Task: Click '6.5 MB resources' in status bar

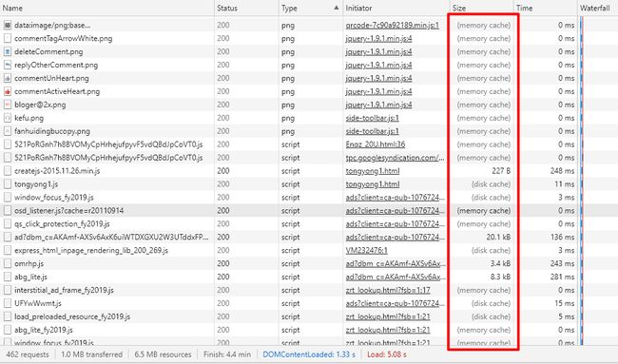Action: (x=163, y=354)
